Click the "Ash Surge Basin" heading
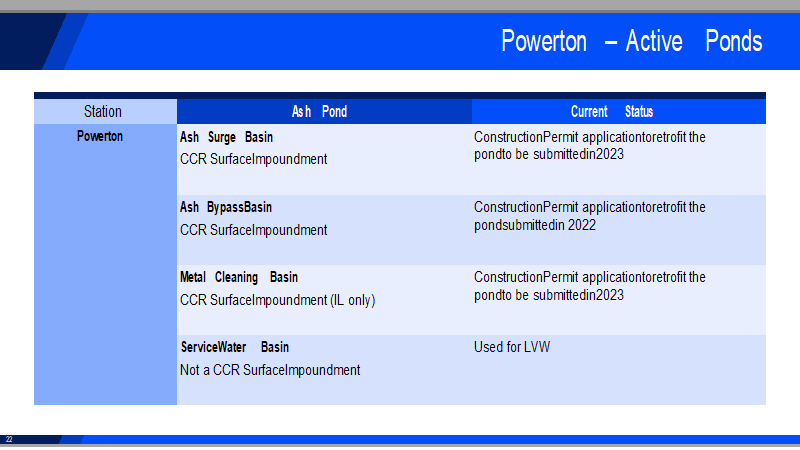 pos(226,137)
